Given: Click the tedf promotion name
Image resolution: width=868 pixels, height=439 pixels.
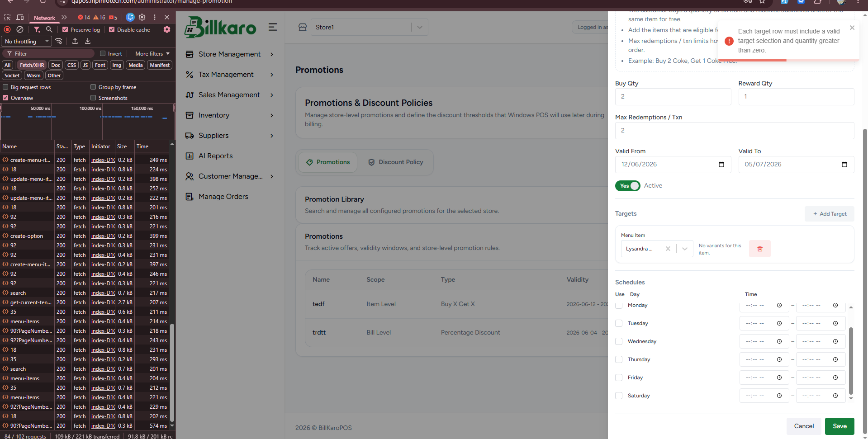Looking at the screenshot, I should 318,304.
